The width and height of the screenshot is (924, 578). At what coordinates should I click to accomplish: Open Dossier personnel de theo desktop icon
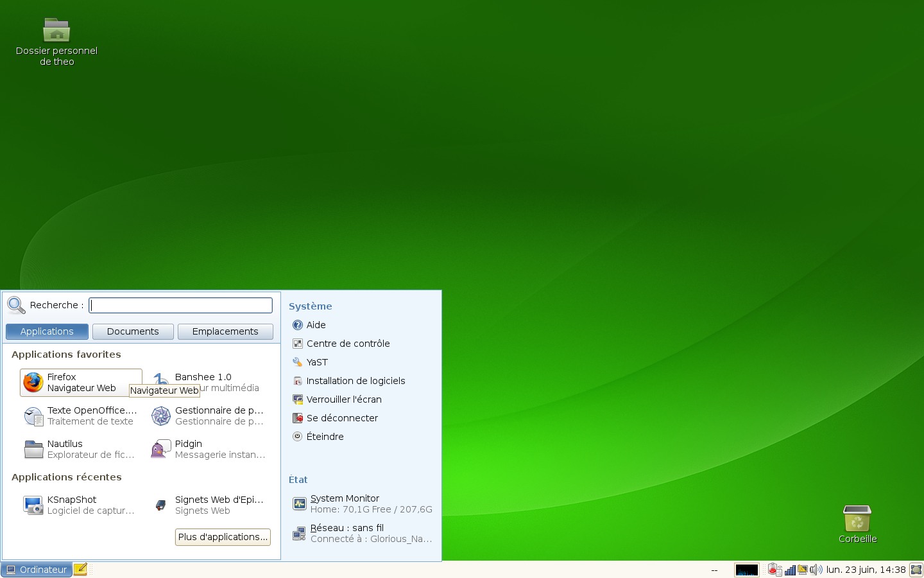pyautogui.click(x=56, y=42)
